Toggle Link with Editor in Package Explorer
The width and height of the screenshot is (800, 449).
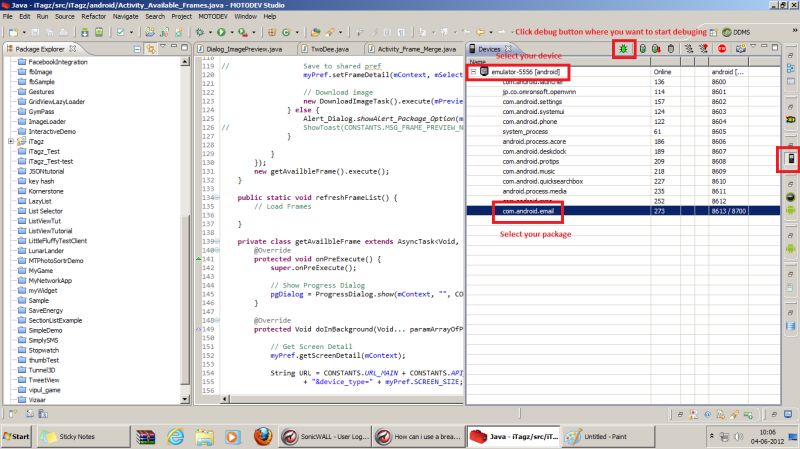[151, 49]
